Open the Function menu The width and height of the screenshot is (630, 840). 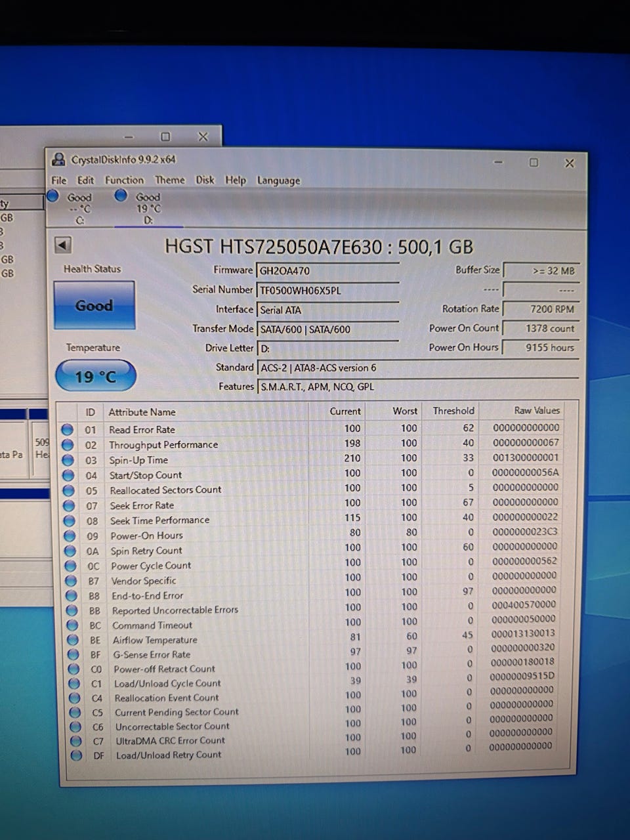(x=124, y=180)
